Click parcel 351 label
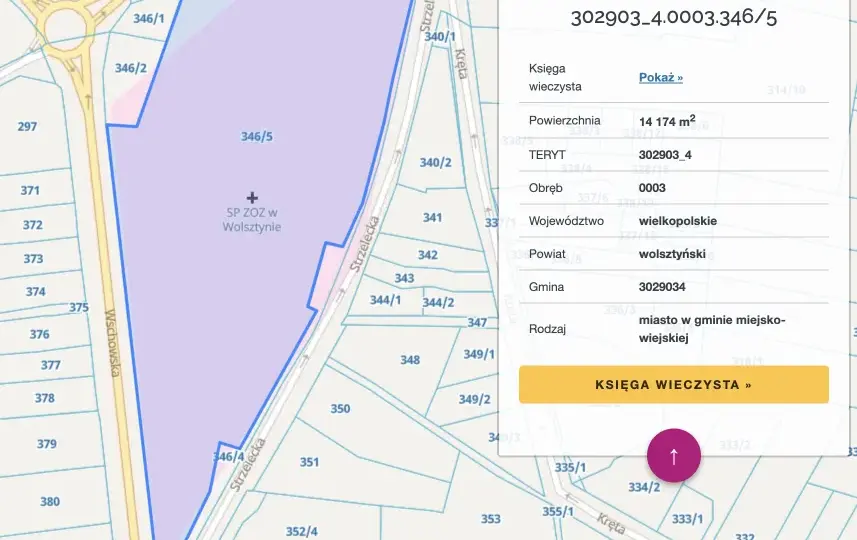 pyautogui.click(x=309, y=462)
